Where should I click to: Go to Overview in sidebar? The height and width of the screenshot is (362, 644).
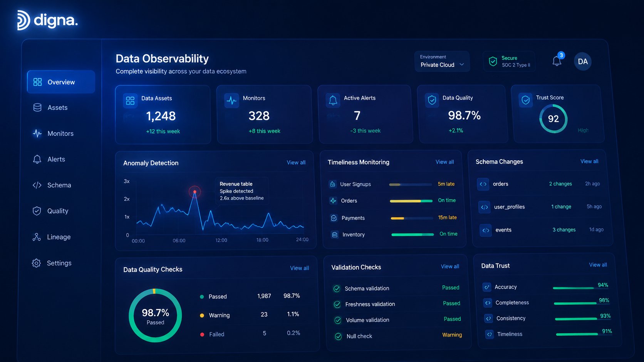point(61,82)
